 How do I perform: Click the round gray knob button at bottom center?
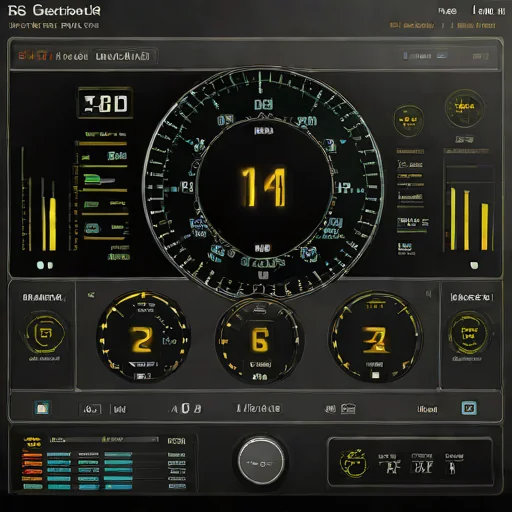click(261, 460)
